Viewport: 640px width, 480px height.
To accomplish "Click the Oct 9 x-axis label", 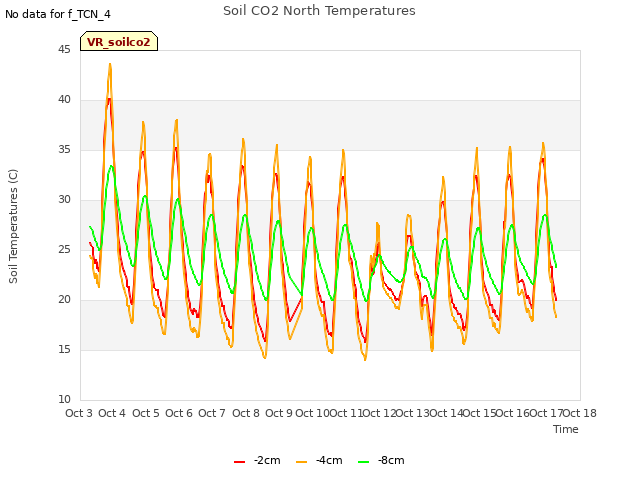I will coord(279,413).
